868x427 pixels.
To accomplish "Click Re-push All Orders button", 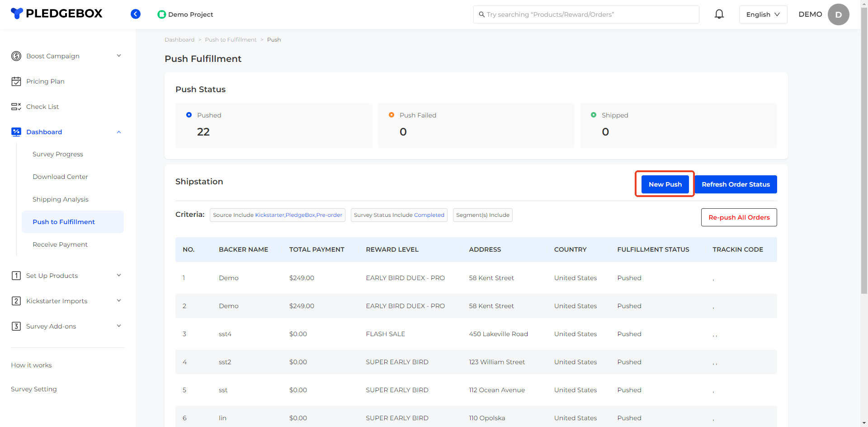I will [x=739, y=217].
